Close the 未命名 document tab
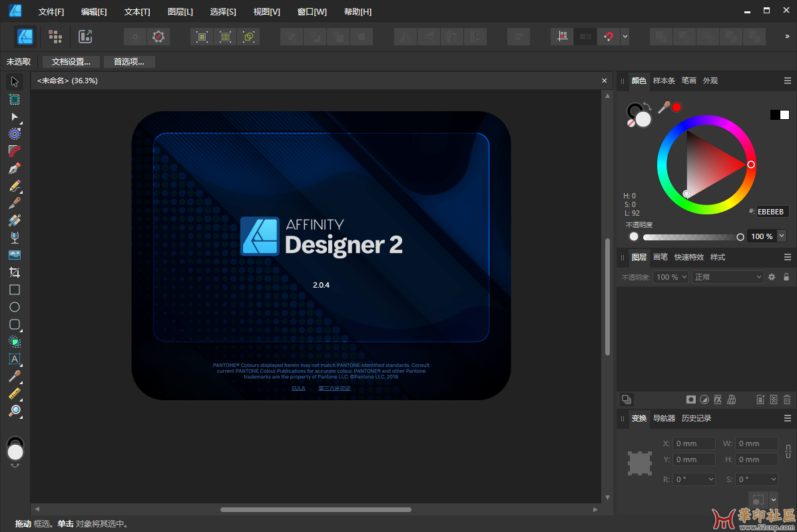797x532 pixels. point(605,81)
